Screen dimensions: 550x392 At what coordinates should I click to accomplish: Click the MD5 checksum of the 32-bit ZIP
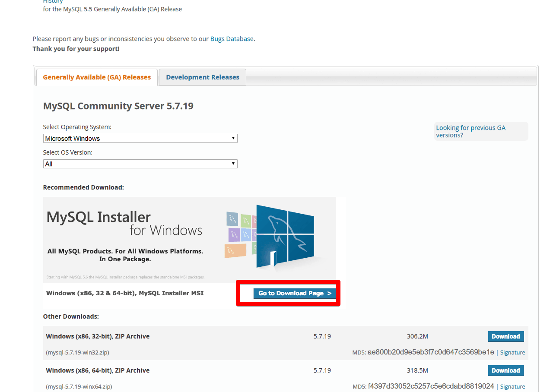[430, 352]
